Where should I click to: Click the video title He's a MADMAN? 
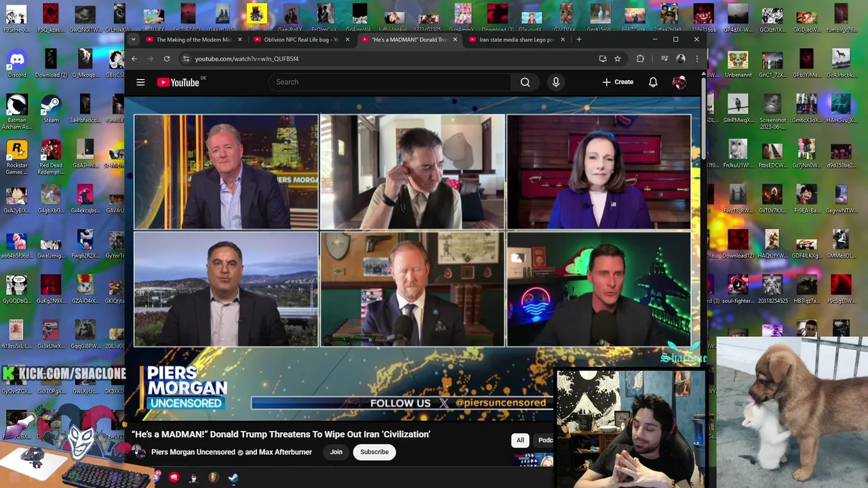281,434
